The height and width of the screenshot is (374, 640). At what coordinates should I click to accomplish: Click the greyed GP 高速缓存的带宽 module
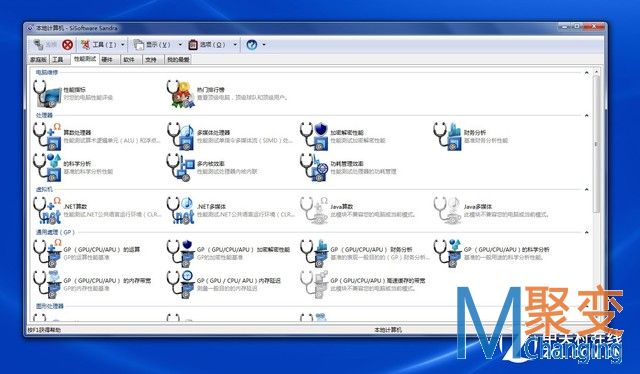point(363,284)
